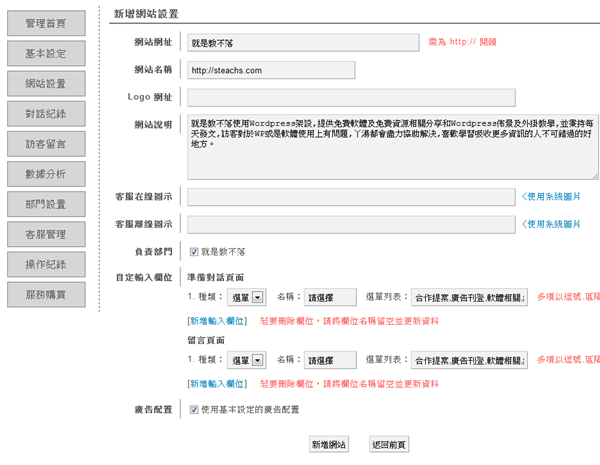Focus the 網站名稱 input with http://steachs.com
600x465 pixels.
tap(271, 70)
